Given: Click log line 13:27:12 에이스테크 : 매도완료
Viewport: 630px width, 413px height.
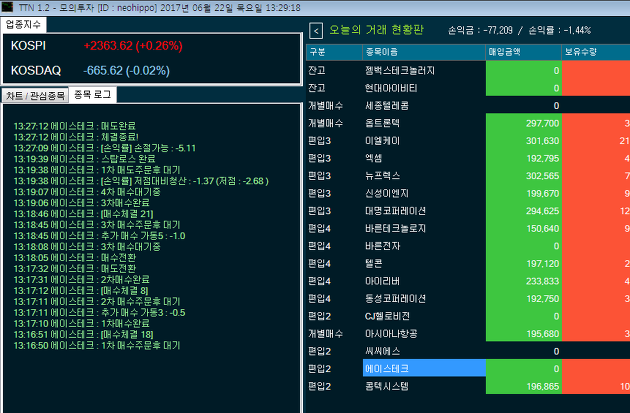Looking at the screenshot, I should (75, 126).
